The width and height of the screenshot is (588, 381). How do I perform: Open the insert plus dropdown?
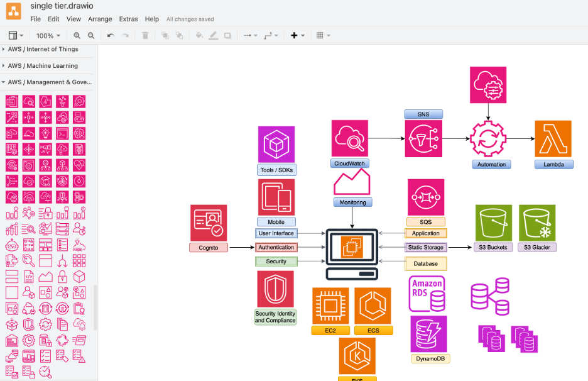click(297, 36)
